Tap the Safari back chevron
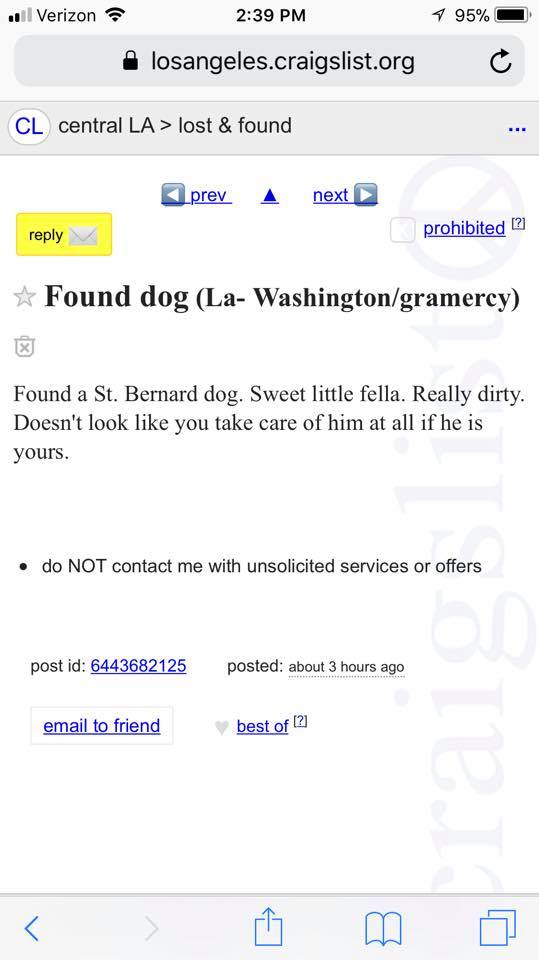 click(x=32, y=928)
